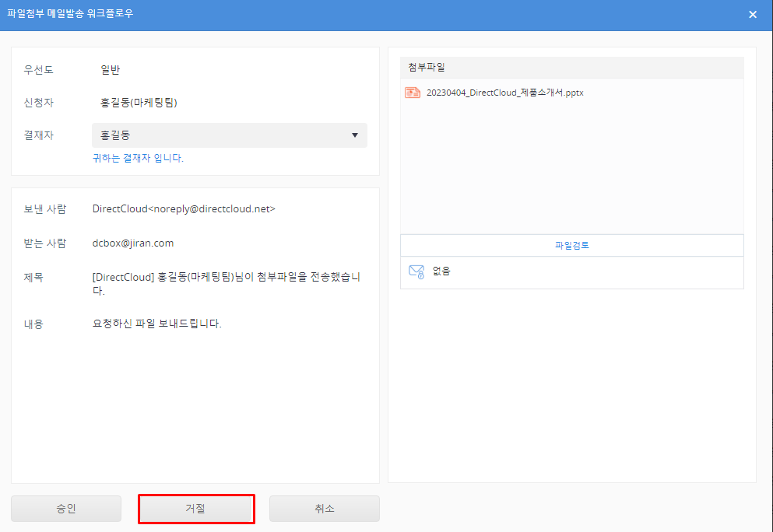The image size is (773, 532).
Task: Open the 파일검토 file review bar
Action: pyautogui.click(x=571, y=245)
